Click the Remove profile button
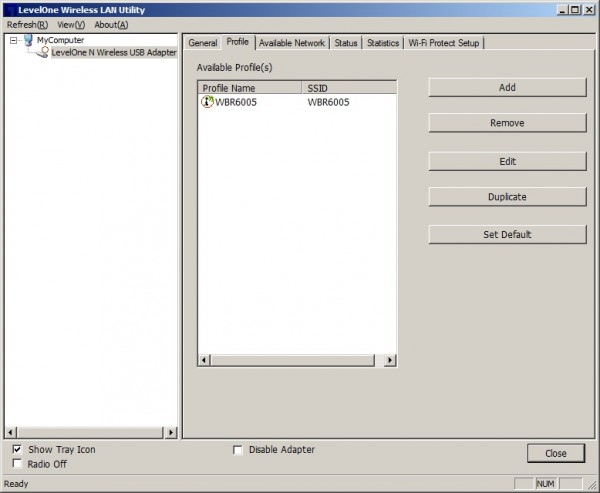This screenshot has width=600, height=493. (507, 123)
